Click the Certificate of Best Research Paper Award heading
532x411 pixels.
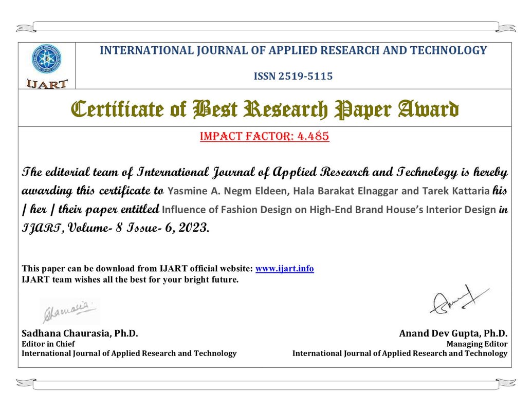pos(265,109)
